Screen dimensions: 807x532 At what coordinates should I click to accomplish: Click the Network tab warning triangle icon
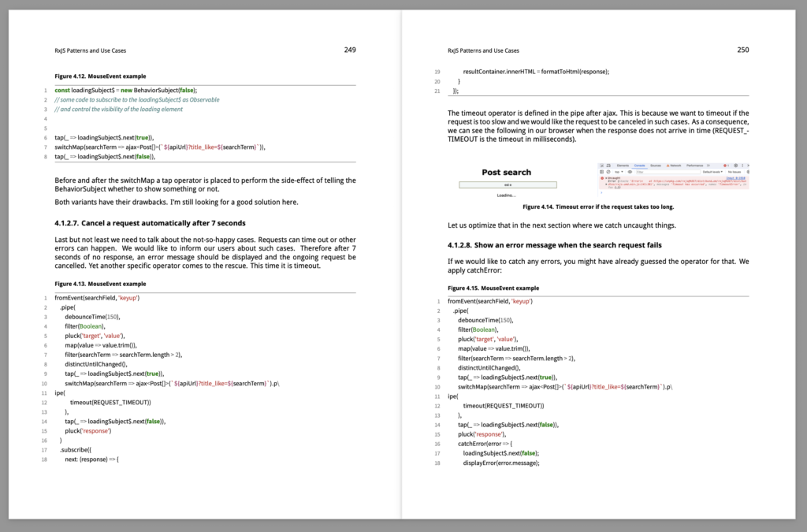pyautogui.click(x=668, y=166)
